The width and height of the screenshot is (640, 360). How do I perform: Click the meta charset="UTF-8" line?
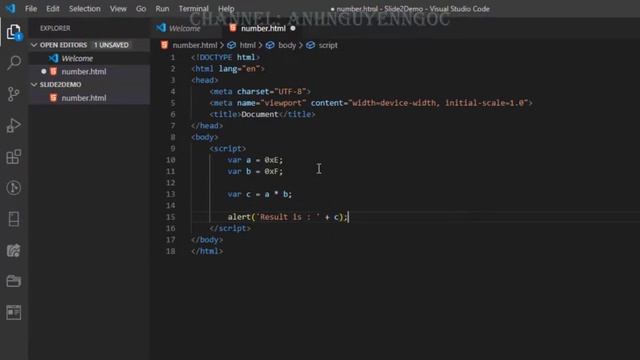[260, 91]
